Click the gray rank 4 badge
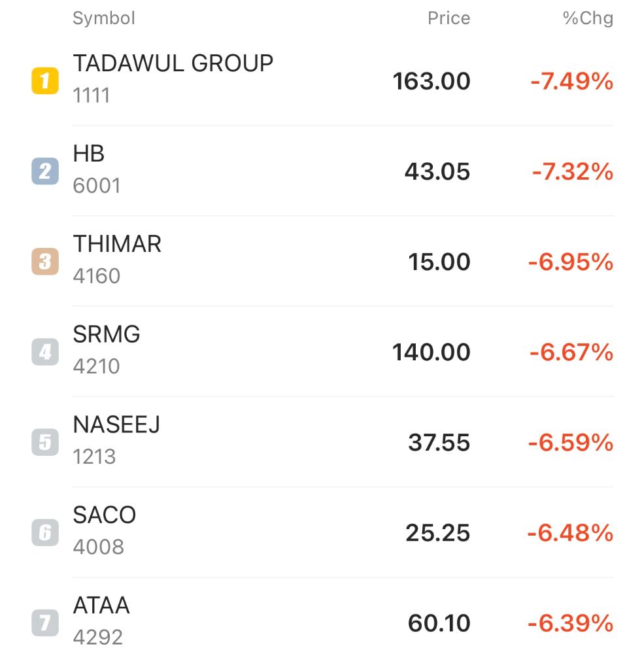The image size is (644, 654). [45, 353]
